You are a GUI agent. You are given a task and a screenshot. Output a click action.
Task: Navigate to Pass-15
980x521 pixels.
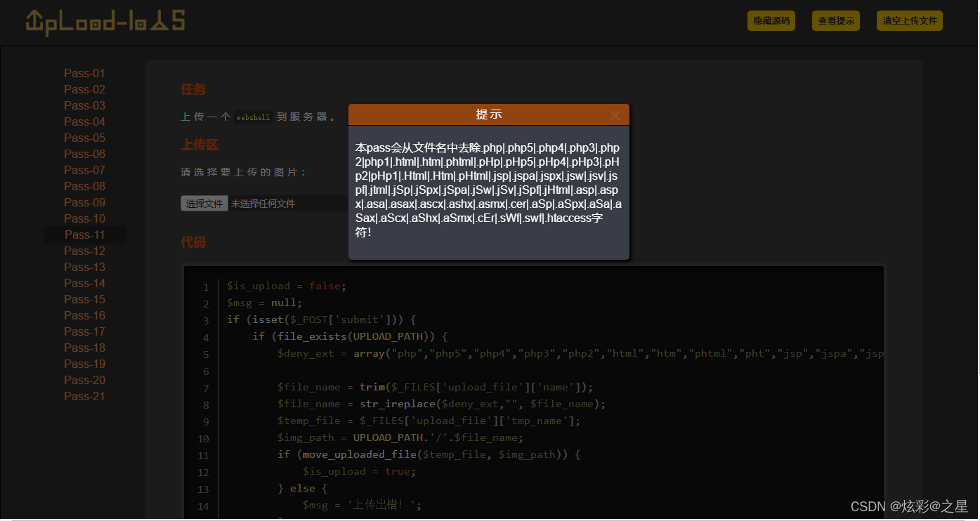coord(84,299)
